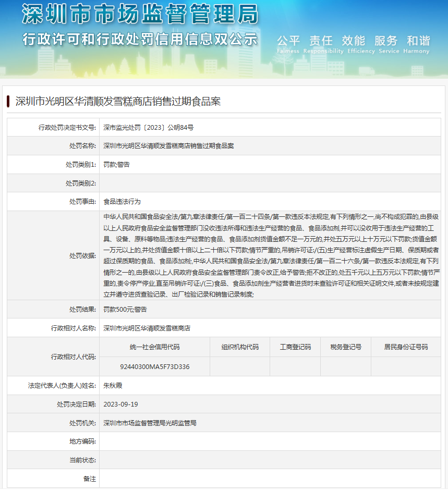
Task: Click the 效能 Efficiency slogan
Action: [361, 44]
